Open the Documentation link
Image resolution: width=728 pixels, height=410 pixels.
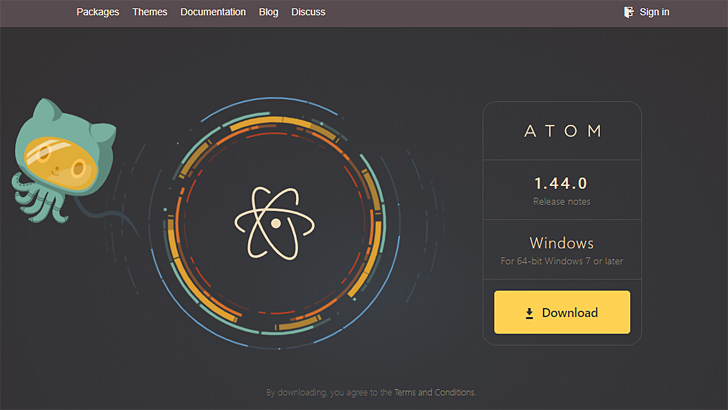pyautogui.click(x=213, y=12)
